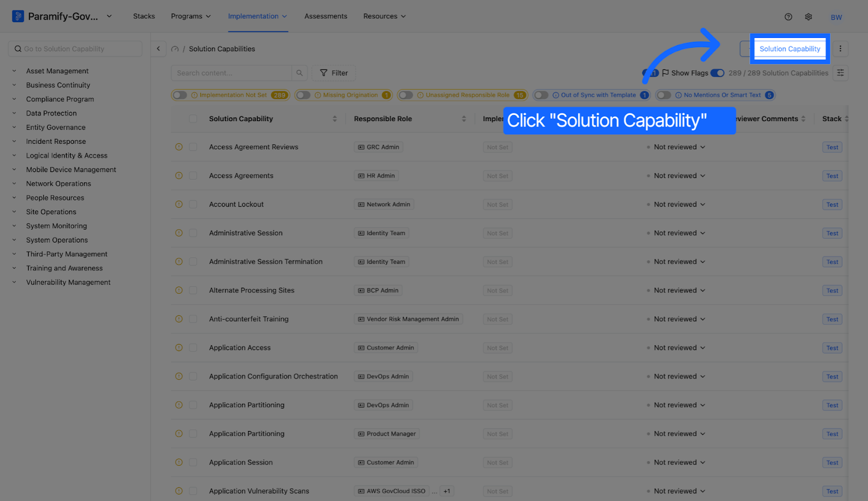This screenshot has width=868, height=501.
Task: Click the Go to Solution Capability field
Action: (75, 49)
